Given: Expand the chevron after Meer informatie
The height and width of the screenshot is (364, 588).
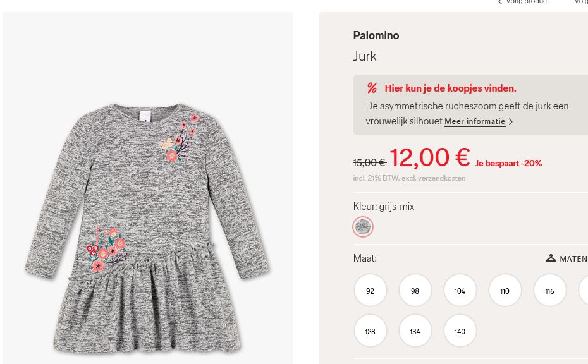Looking at the screenshot, I should click(x=511, y=121).
